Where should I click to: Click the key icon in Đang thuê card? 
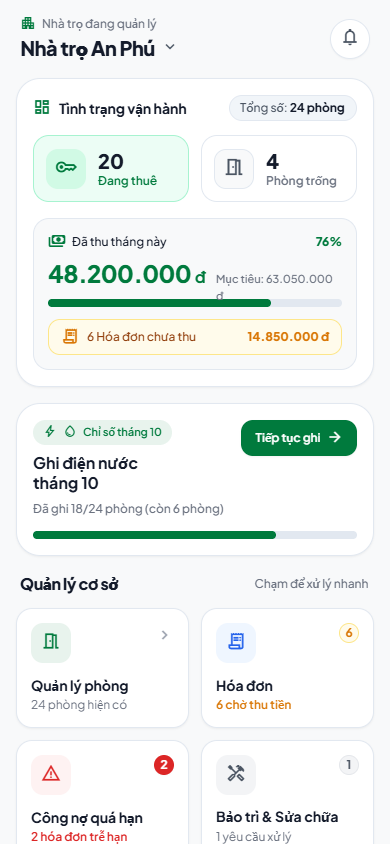click(x=66, y=168)
